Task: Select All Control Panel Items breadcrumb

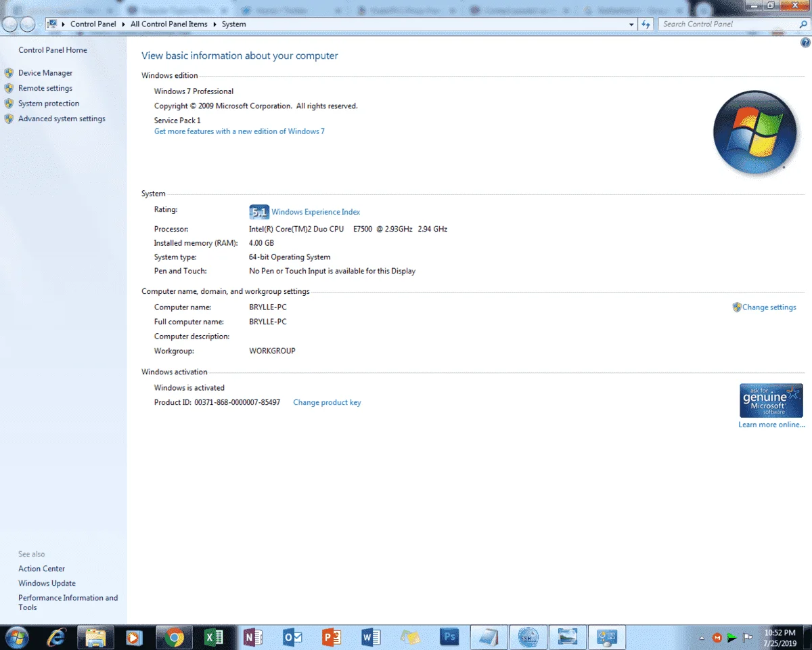Action: (x=169, y=24)
